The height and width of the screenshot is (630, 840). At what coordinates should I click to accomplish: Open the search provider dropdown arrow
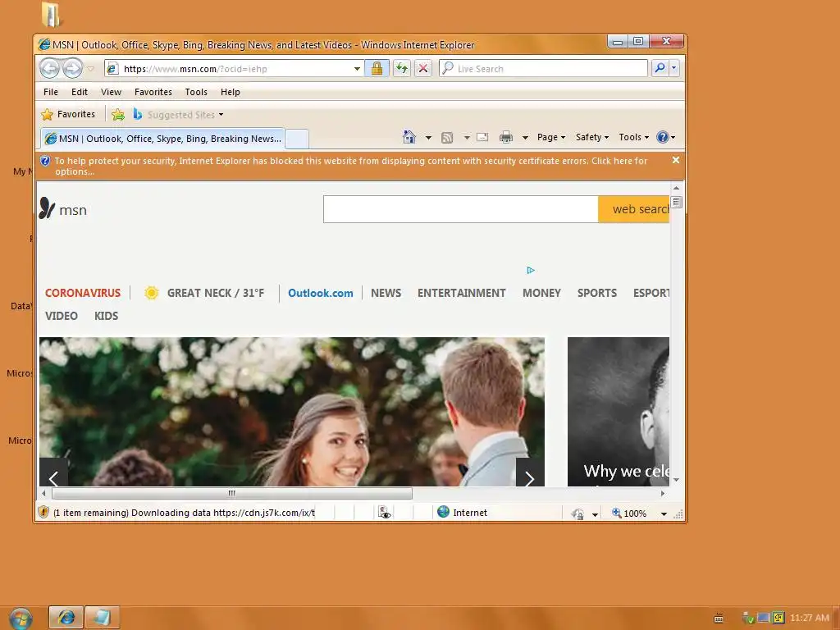point(674,68)
